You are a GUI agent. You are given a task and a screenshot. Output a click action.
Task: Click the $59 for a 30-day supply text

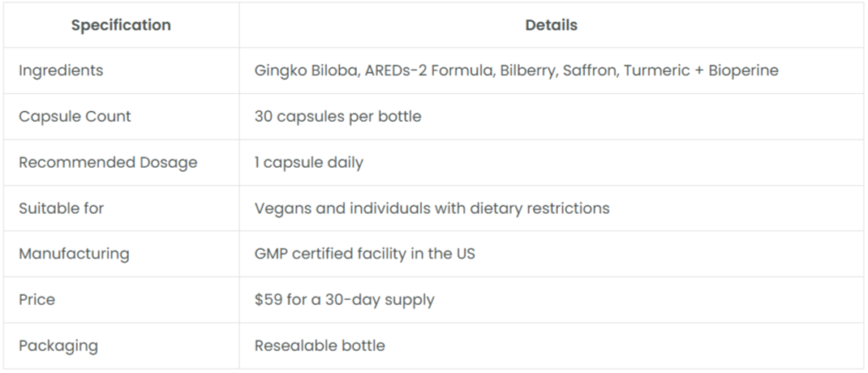344,300
